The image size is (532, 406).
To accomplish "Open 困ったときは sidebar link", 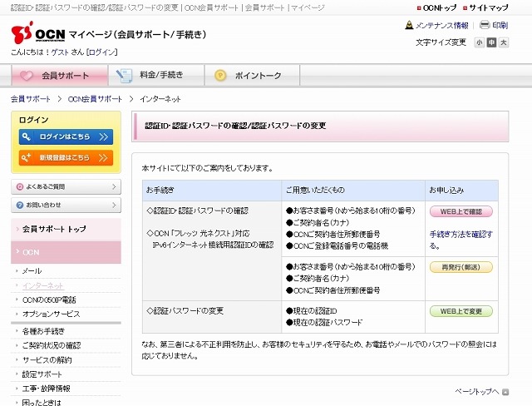I will click(x=42, y=403).
